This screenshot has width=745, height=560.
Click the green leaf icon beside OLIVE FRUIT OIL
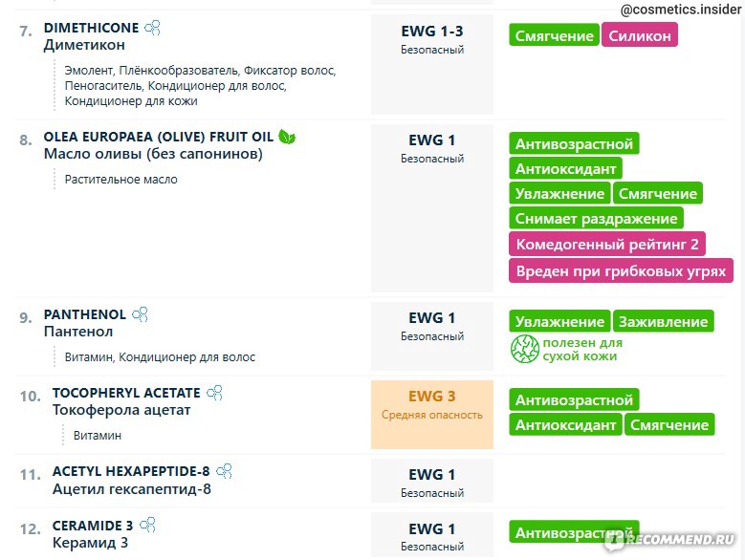(x=287, y=137)
